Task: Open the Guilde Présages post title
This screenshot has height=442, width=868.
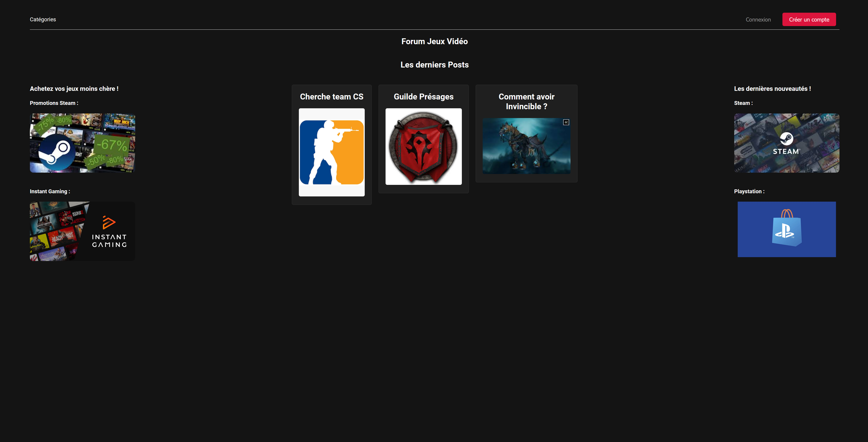Action: [x=423, y=97]
